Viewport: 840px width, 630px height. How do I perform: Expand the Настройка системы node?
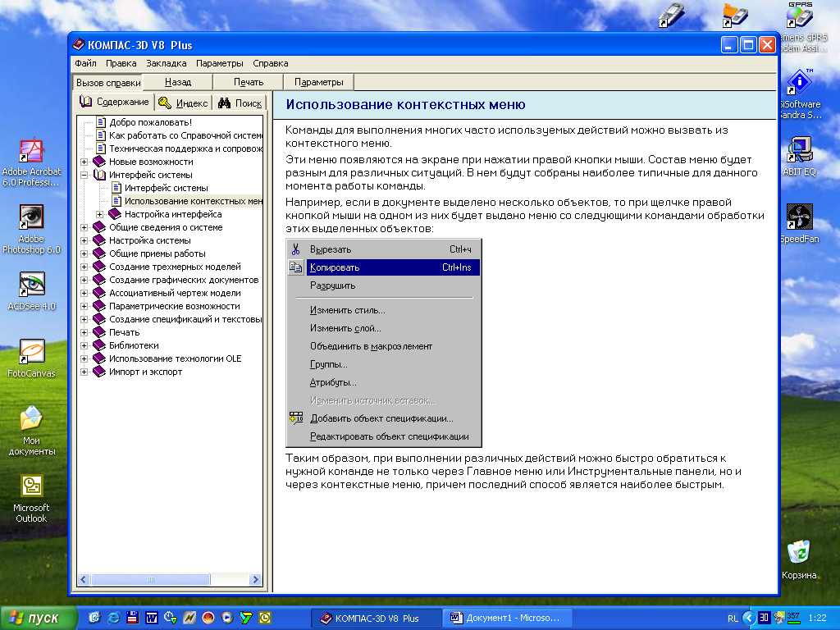tap(84, 240)
